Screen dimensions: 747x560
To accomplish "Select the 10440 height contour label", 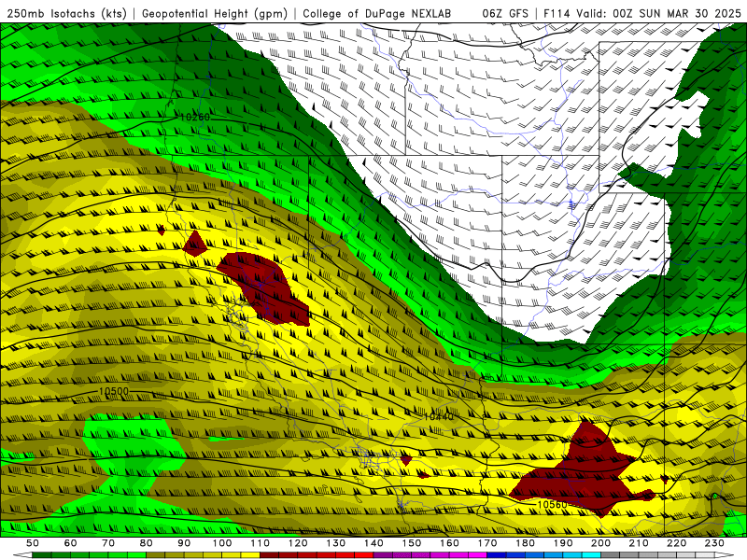I will pos(439,417).
